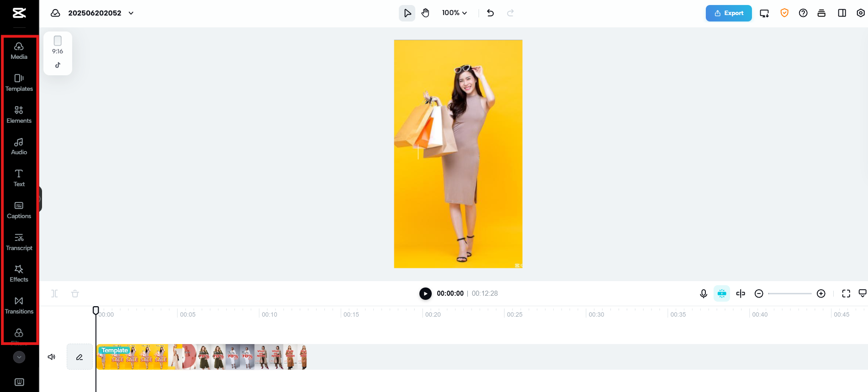The height and width of the screenshot is (392, 868).
Task: Open the Elements panel
Action: [19, 115]
